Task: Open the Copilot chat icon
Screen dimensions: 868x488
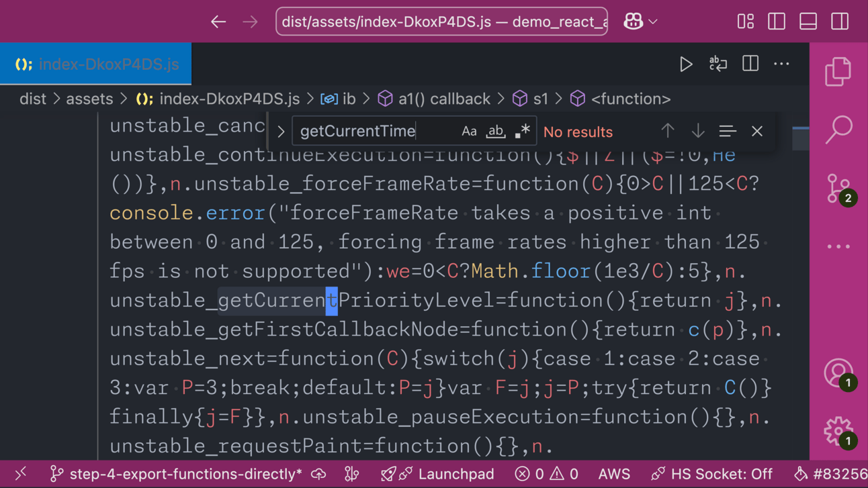Action: [x=633, y=21]
